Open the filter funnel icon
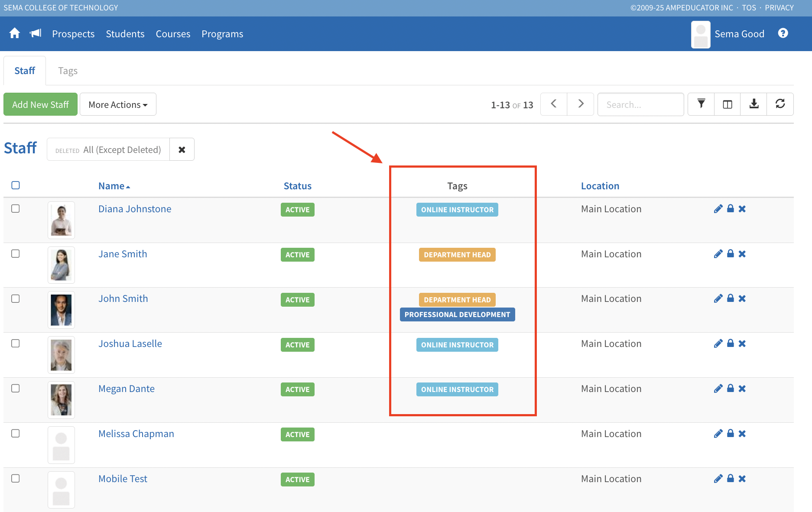 tap(701, 104)
